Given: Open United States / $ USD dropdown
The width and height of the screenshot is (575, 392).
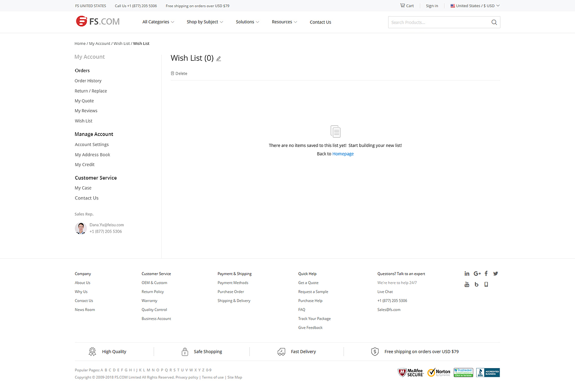Looking at the screenshot, I should tap(475, 6).
